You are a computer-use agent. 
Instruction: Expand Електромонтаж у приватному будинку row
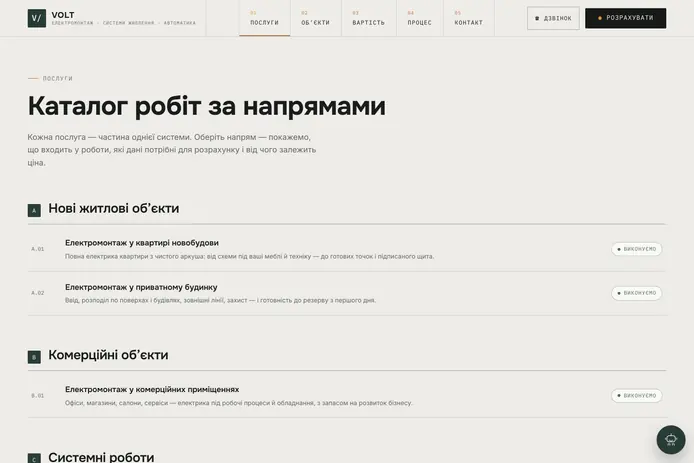(x=347, y=293)
